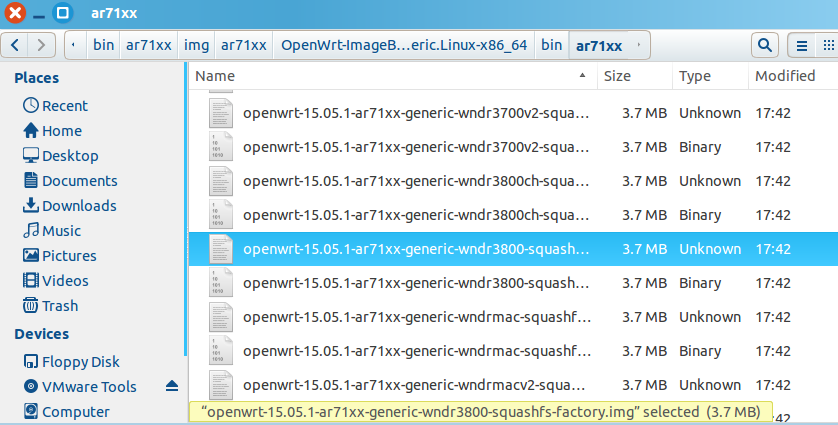
Task: Open 'OpenWrt-ImageB...eric.Linux-x86_64' breadcrumb
Action: (x=404, y=45)
